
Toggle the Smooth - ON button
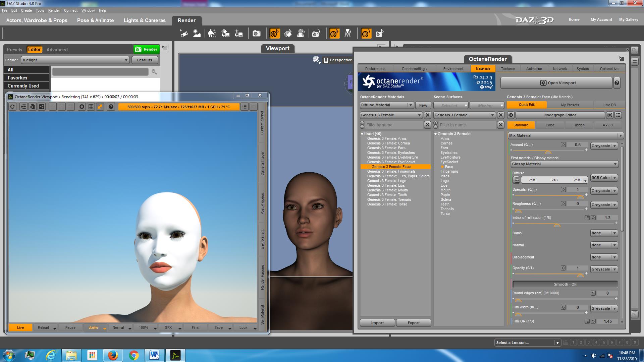click(x=565, y=284)
